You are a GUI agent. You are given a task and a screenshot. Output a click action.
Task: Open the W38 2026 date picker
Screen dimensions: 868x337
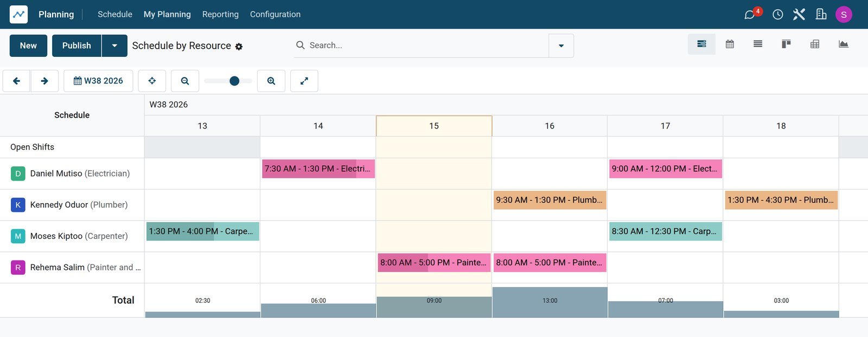click(x=98, y=81)
